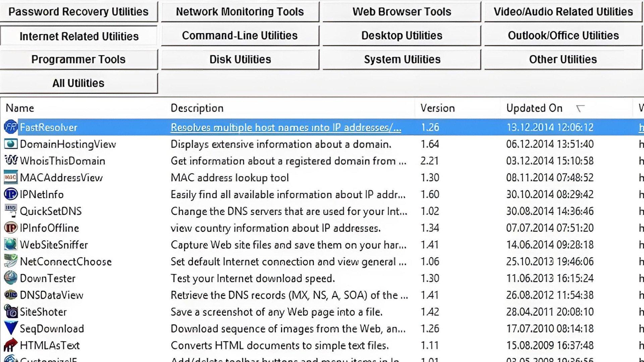Click the DomainHostingView icon

[x=10, y=144]
